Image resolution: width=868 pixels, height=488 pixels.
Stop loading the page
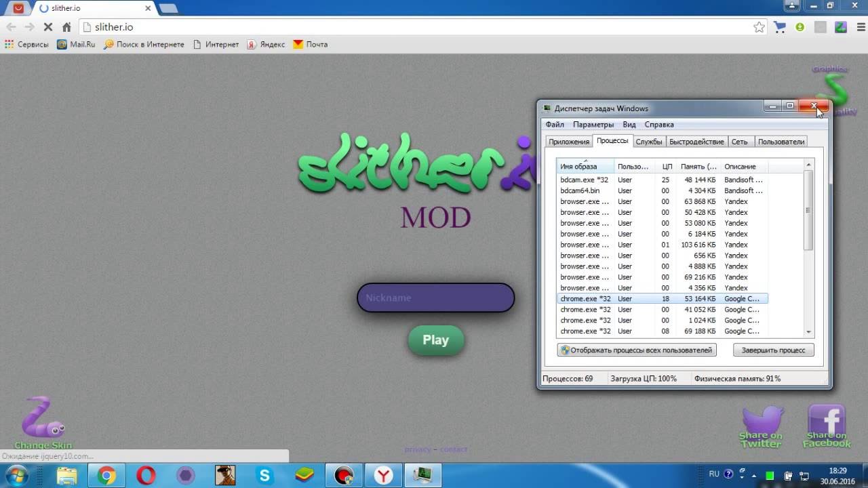(47, 27)
